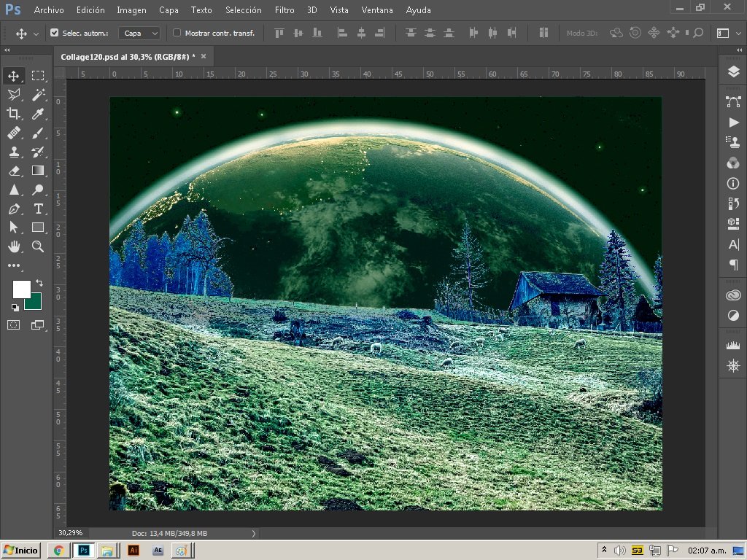
Task: Select the History Brush tool
Action: pos(38,152)
